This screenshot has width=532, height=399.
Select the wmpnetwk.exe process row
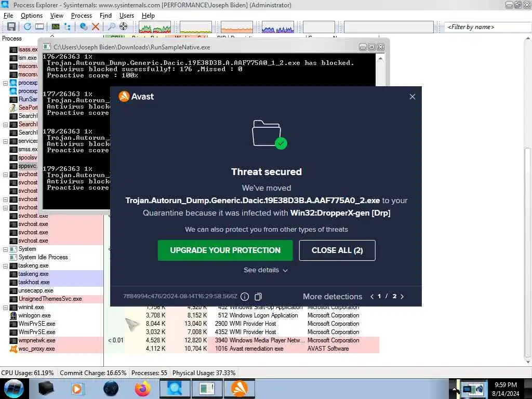click(37, 340)
